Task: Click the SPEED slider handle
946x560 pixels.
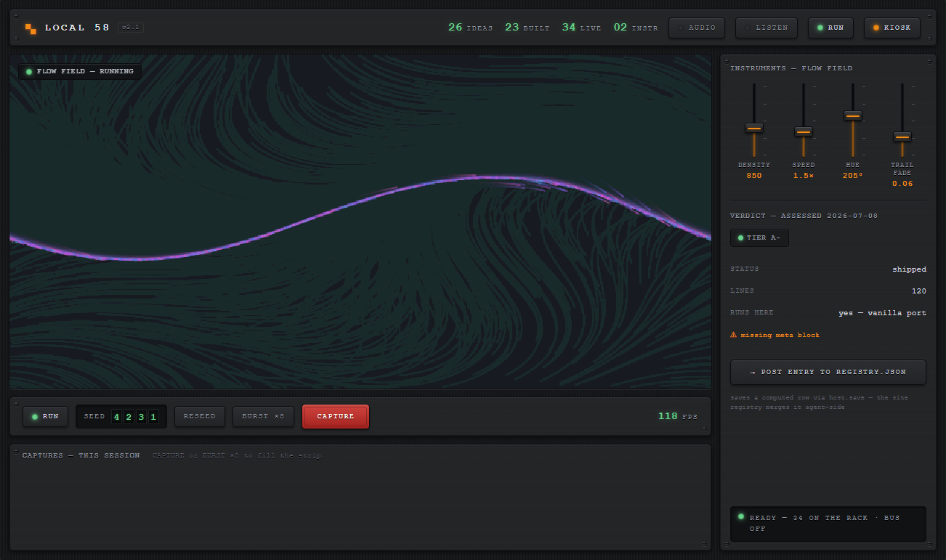Action: pyautogui.click(x=804, y=131)
